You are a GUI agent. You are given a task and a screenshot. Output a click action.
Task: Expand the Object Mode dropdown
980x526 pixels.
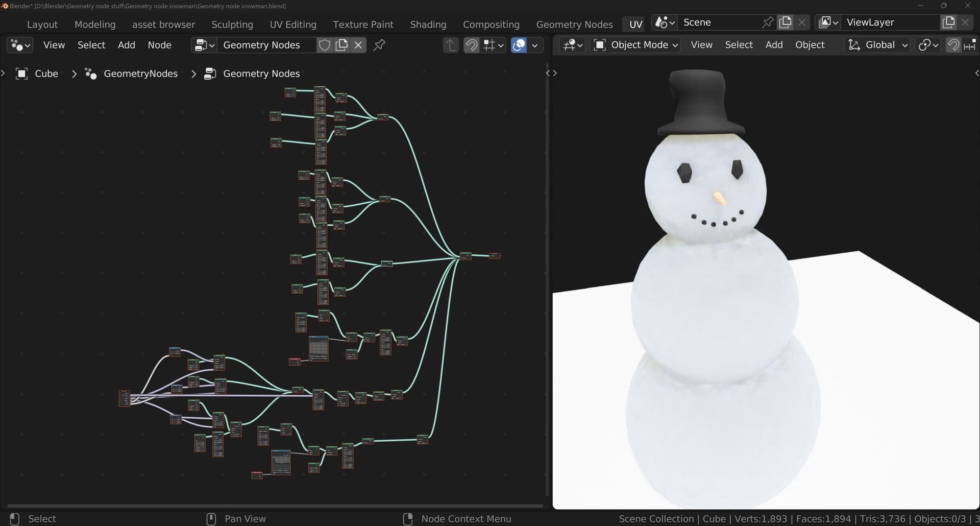click(x=636, y=45)
